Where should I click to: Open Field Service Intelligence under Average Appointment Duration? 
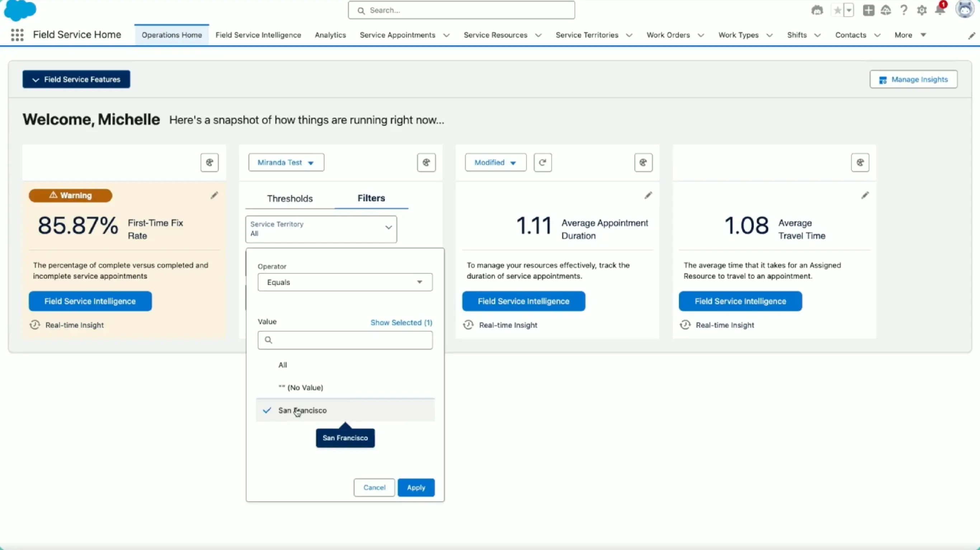523,301
